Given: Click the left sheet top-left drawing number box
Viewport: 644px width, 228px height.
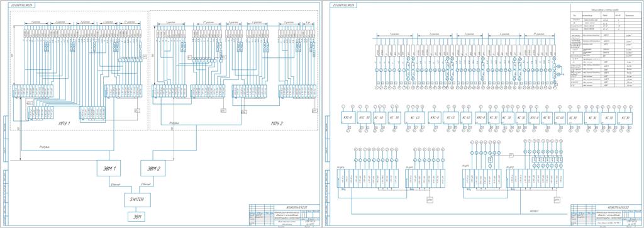Looking at the screenshot, I should point(23,4).
